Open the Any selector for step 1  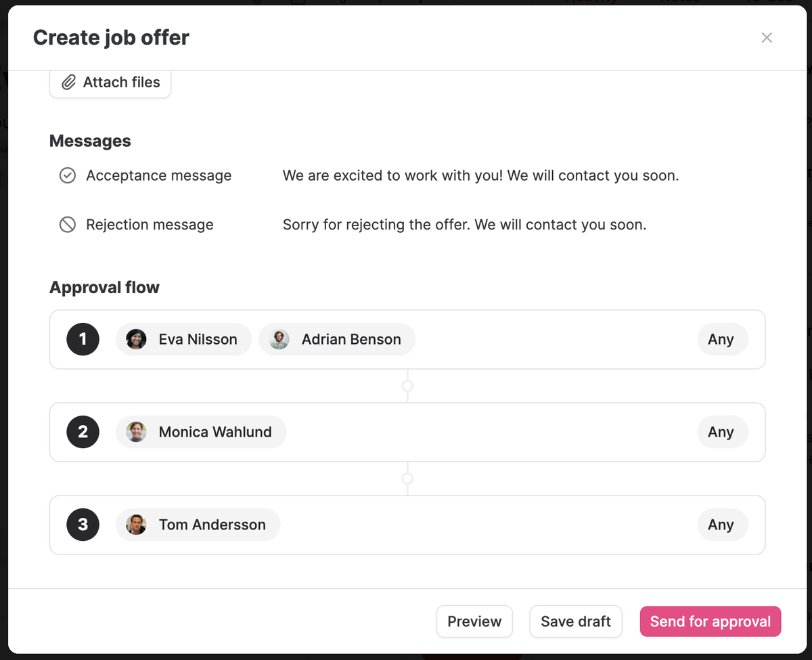pyautogui.click(x=721, y=339)
